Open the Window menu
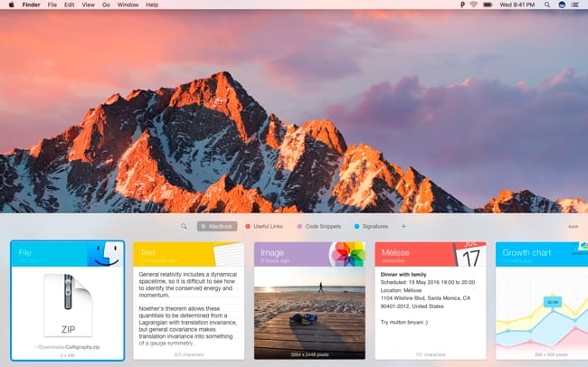This screenshot has height=367, width=588. pyautogui.click(x=128, y=5)
